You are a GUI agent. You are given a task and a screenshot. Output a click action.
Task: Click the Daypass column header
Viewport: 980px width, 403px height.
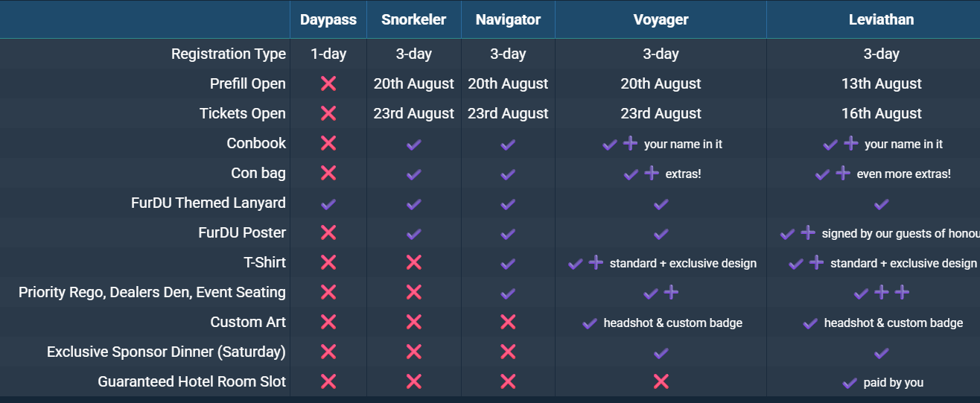(x=328, y=20)
